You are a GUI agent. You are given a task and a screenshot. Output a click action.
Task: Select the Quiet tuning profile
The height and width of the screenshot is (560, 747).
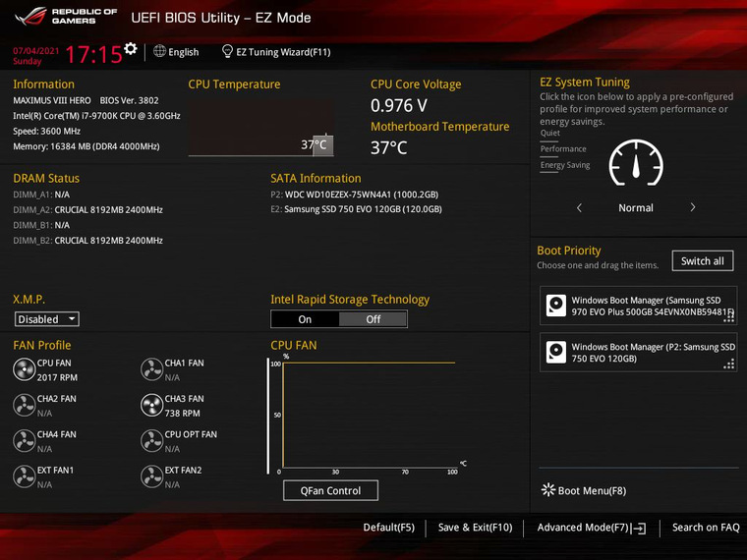550,133
